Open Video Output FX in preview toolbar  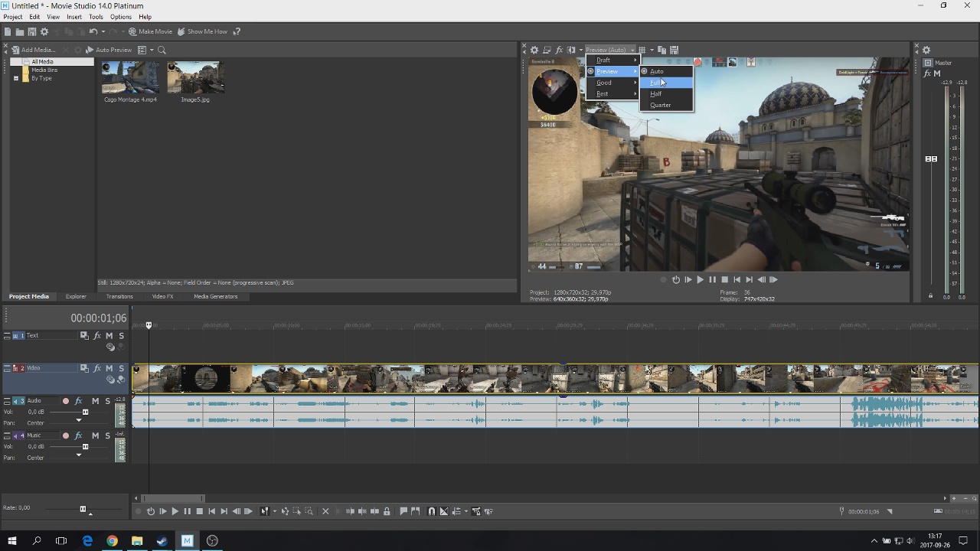(559, 50)
